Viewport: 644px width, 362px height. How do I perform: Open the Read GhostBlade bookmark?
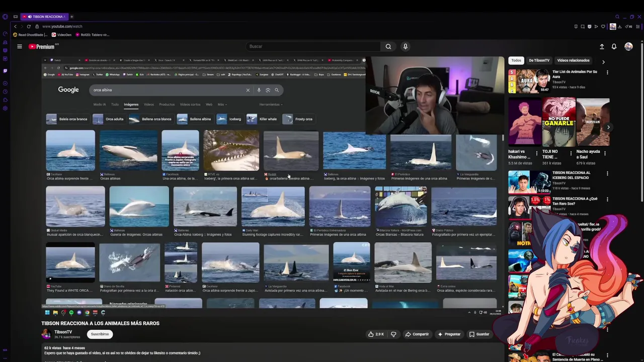coord(30,35)
